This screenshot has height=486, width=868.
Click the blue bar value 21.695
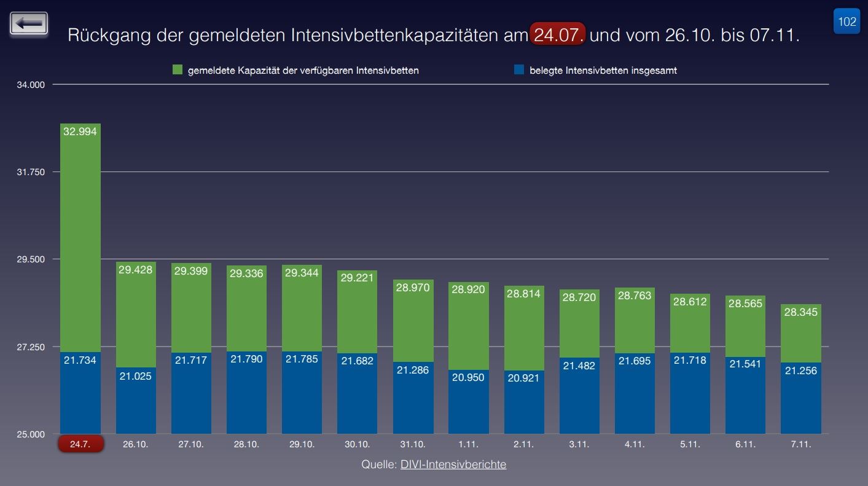point(635,361)
